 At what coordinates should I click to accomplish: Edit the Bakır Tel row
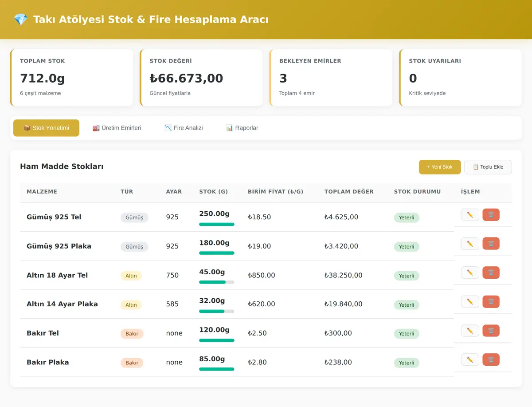[x=470, y=331]
